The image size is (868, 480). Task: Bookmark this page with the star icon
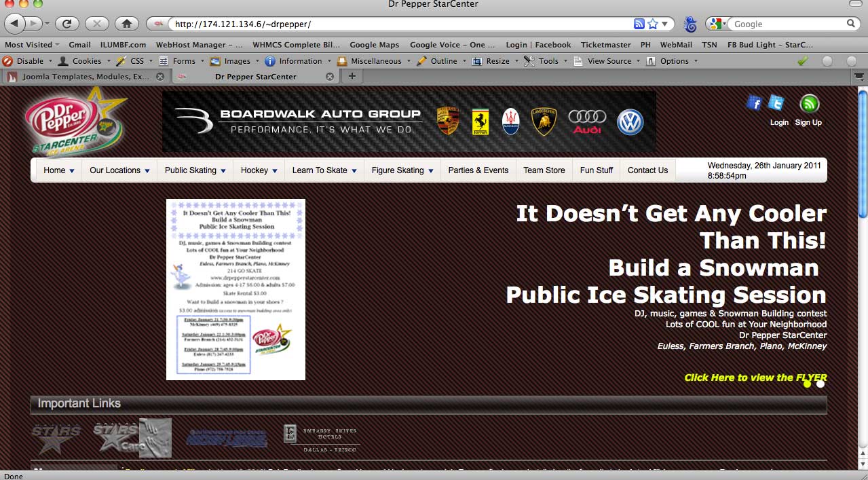click(x=653, y=24)
